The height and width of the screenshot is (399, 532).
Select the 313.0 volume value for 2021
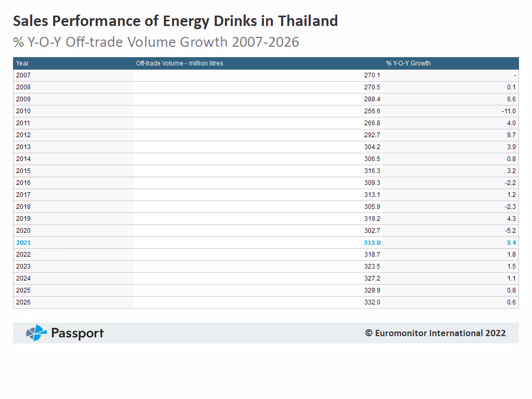[371, 243]
